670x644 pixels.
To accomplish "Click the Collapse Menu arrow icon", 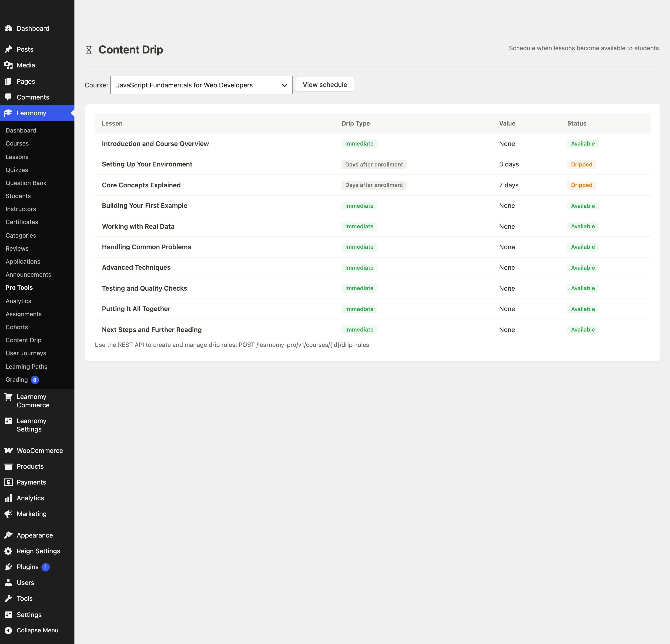I will (x=9, y=630).
